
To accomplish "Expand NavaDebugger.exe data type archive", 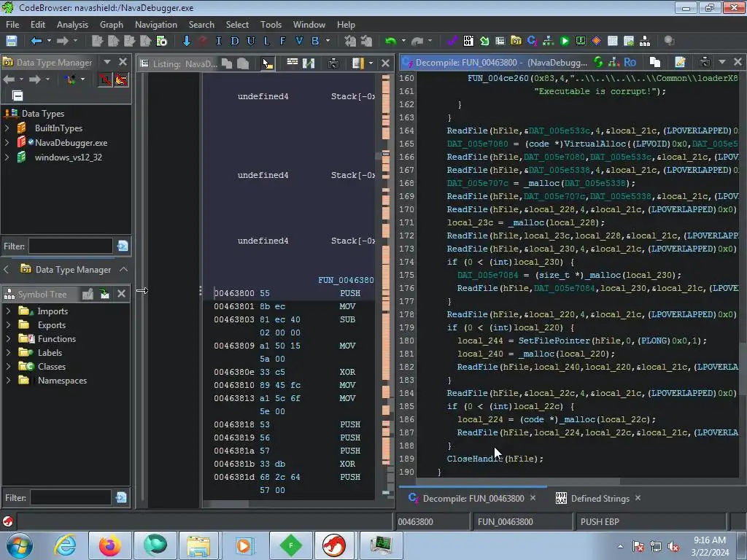I will point(7,142).
